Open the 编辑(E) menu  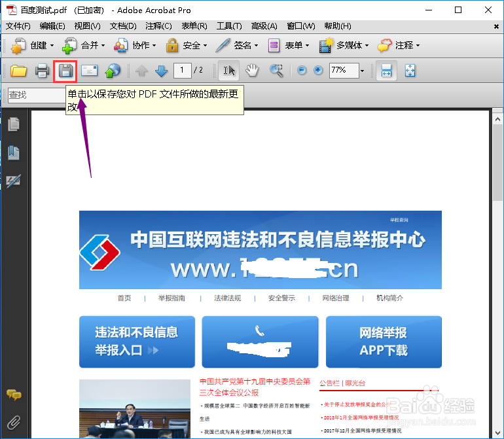tap(52, 26)
